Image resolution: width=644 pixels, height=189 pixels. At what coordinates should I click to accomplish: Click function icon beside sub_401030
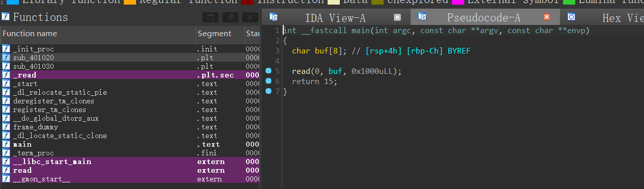[6, 66]
